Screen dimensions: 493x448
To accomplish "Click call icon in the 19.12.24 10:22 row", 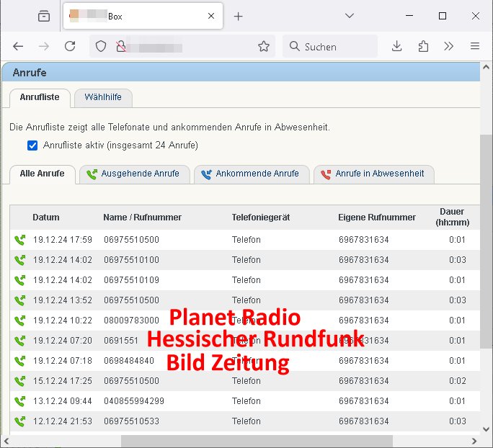I will [19, 321].
